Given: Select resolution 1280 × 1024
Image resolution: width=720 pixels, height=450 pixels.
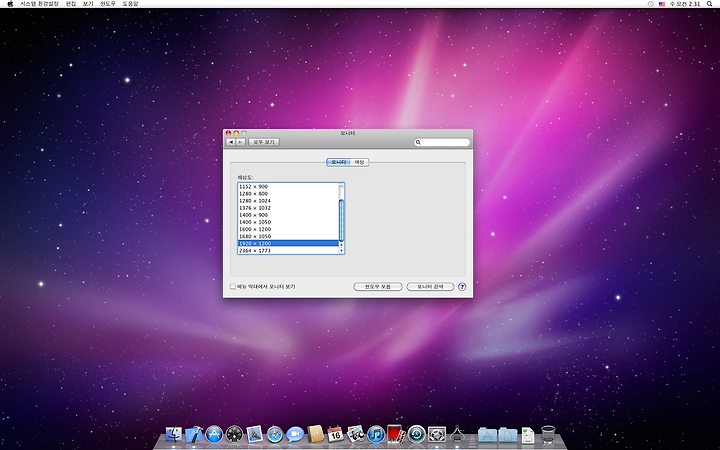Looking at the screenshot, I should point(288,201).
